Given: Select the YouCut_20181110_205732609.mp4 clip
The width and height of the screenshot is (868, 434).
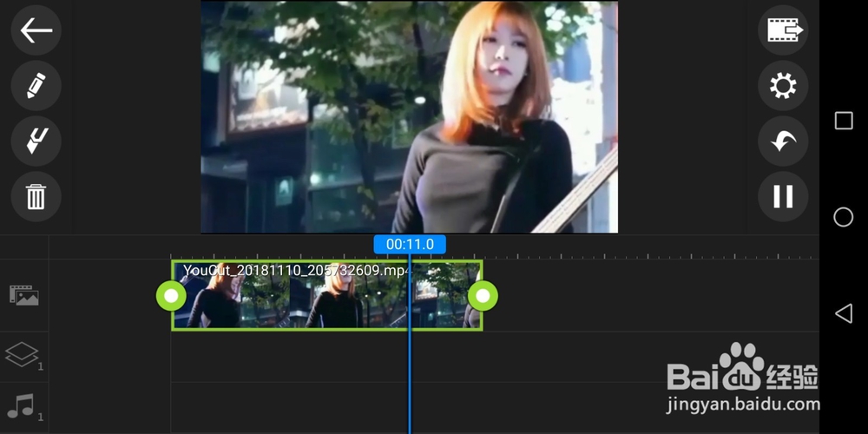Looking at the screenshot, I should click(326, 296).
